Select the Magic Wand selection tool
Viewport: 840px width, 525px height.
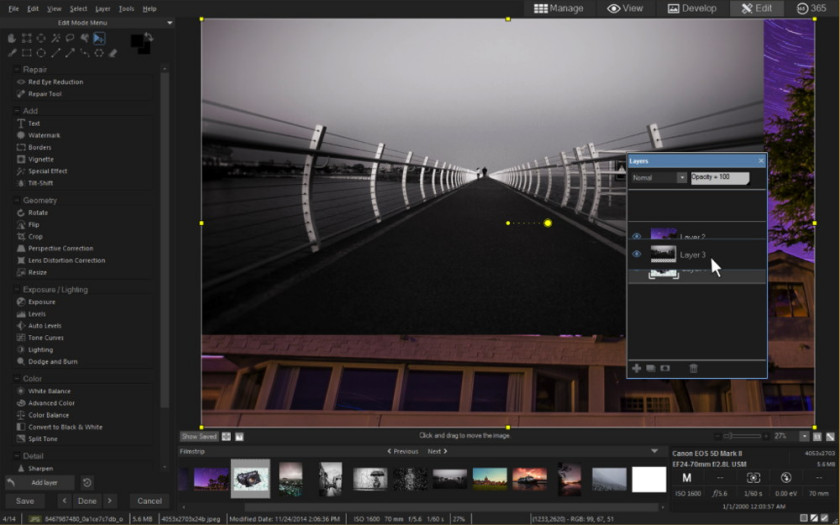point(56,38)
